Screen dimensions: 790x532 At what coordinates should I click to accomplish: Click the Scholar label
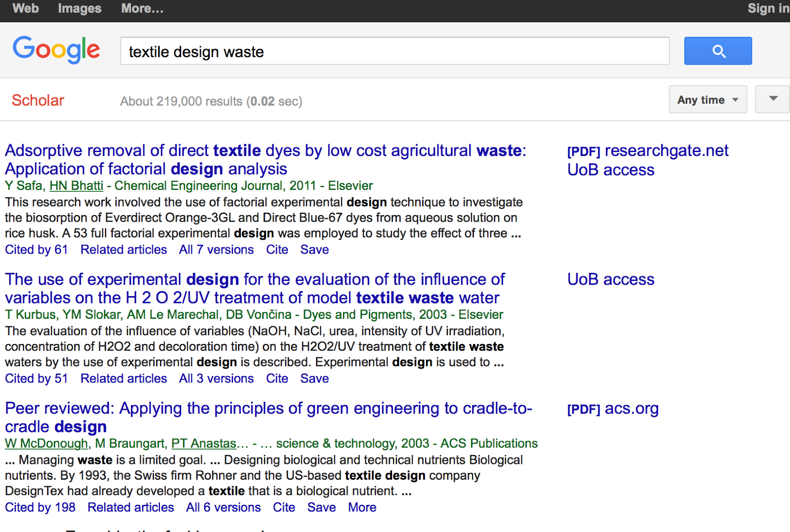(38, 100)
